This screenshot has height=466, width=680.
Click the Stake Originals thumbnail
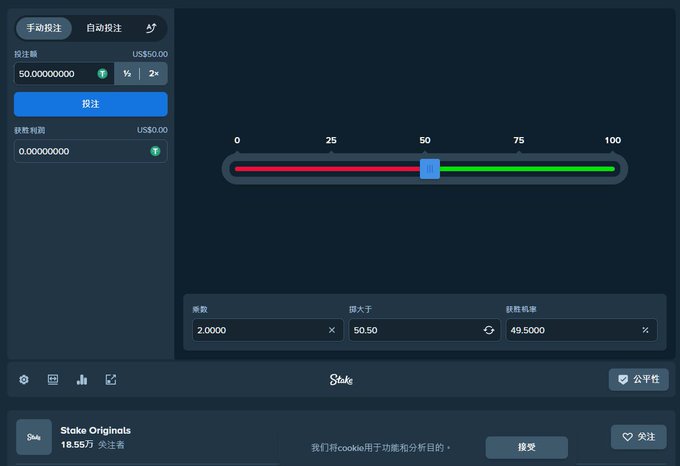34,437
